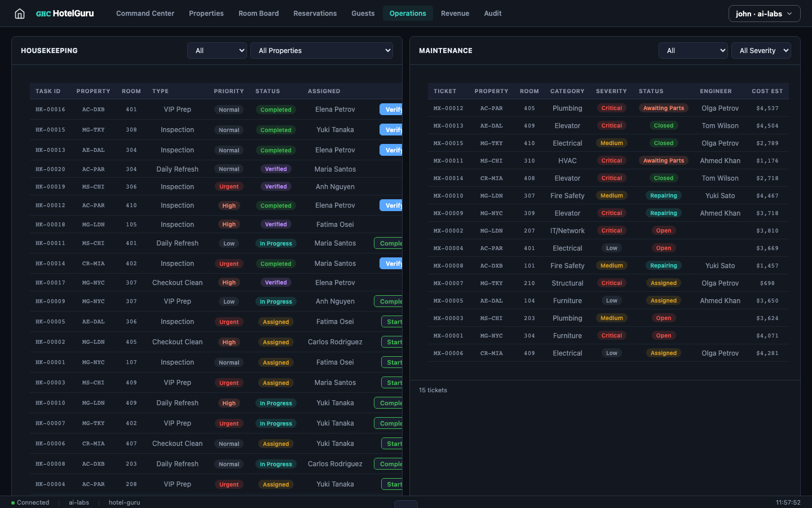Open the category filter dropdown in Maintenance panel
812x508 pixels.
pyautogui.click(x=693, y=50)
